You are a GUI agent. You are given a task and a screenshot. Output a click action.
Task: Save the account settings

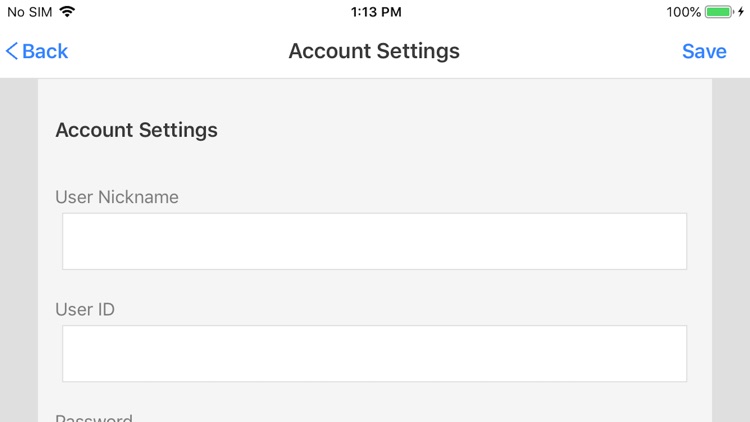pyautogui.click(x=704, y=51)
